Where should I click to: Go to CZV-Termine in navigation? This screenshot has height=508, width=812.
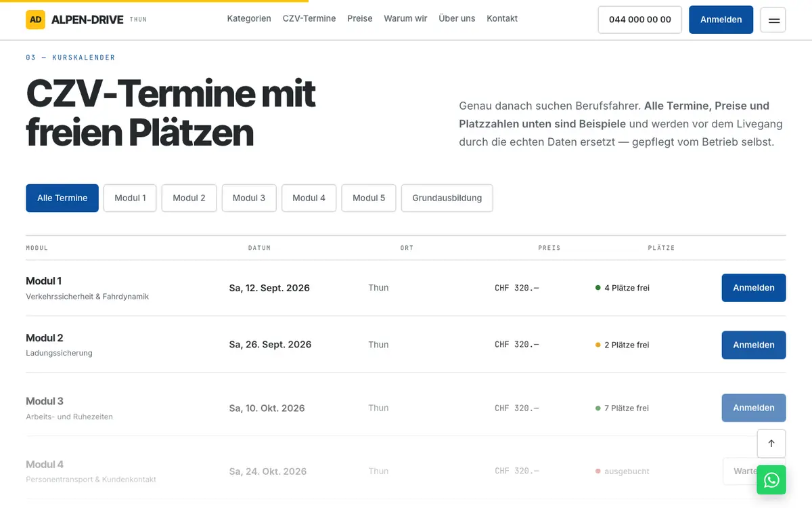pos(309,19)
